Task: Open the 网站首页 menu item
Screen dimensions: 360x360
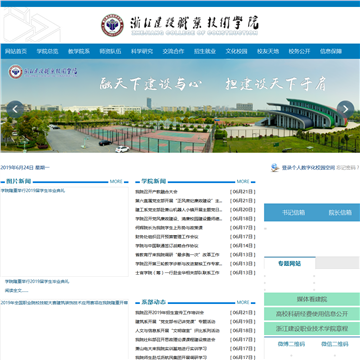Action: pos(16,51)
